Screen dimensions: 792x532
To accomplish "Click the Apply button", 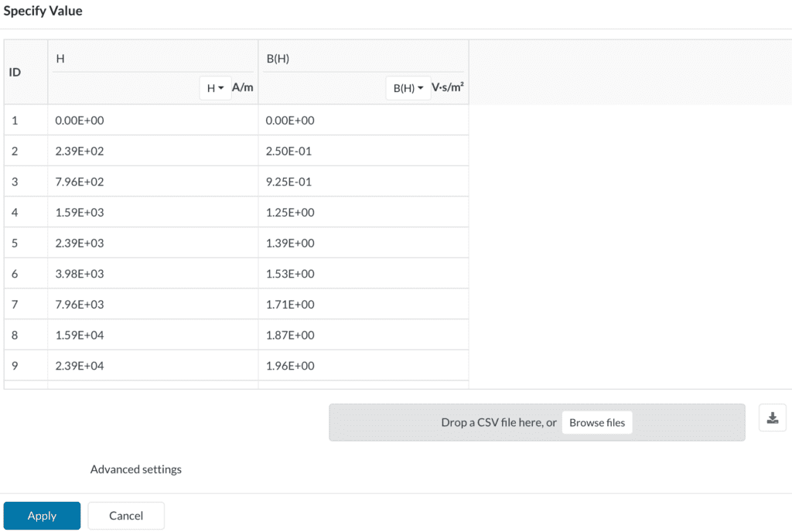I will coord(42,516).
